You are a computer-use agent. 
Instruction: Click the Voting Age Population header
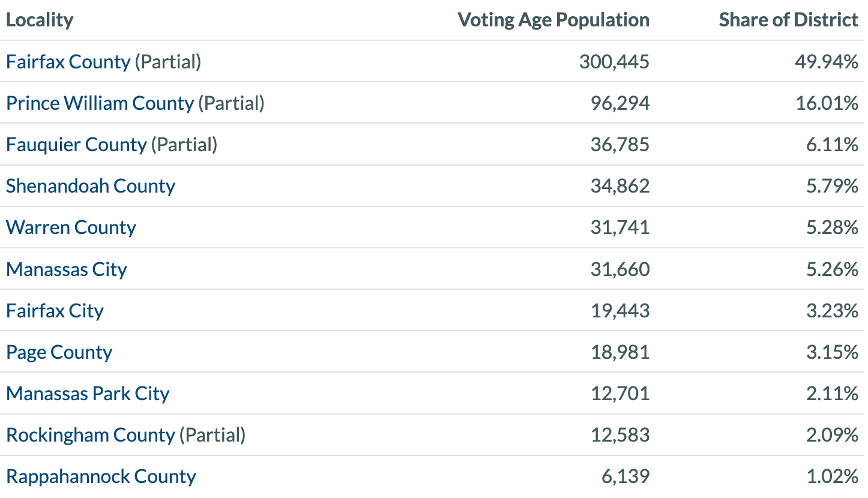click(x=553, y=20)
